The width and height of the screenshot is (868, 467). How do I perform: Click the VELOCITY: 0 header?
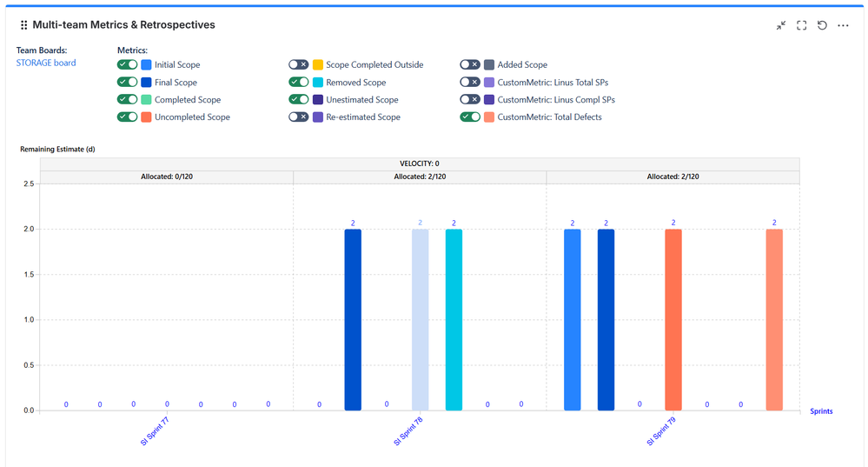(420, 164)
